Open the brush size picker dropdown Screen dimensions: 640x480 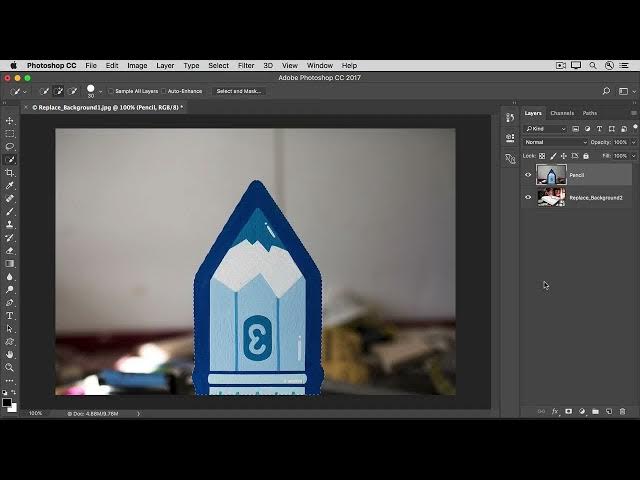(99, 91)
